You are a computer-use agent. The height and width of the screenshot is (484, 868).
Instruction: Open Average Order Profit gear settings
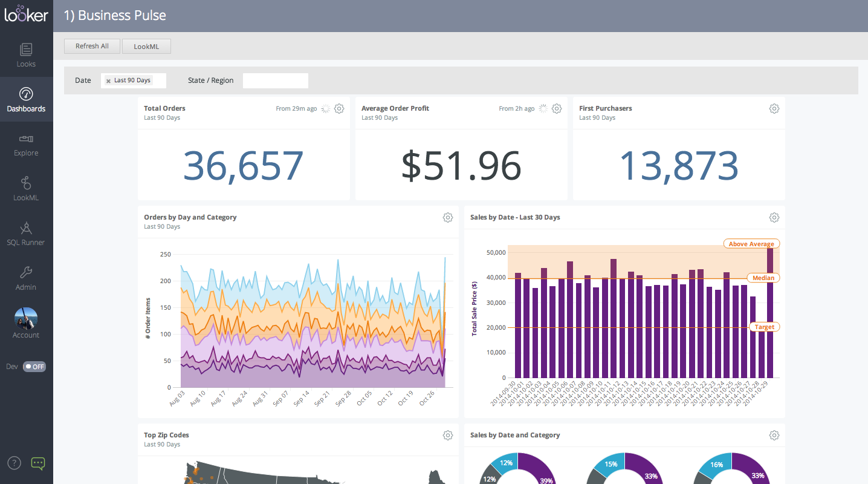tap(557, 108)
